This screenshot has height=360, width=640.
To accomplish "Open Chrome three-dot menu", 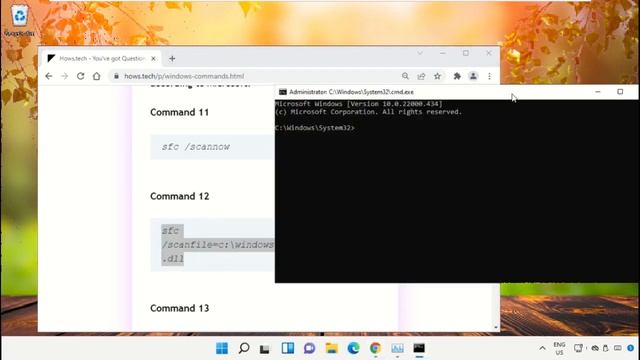I will pos(489,76).
